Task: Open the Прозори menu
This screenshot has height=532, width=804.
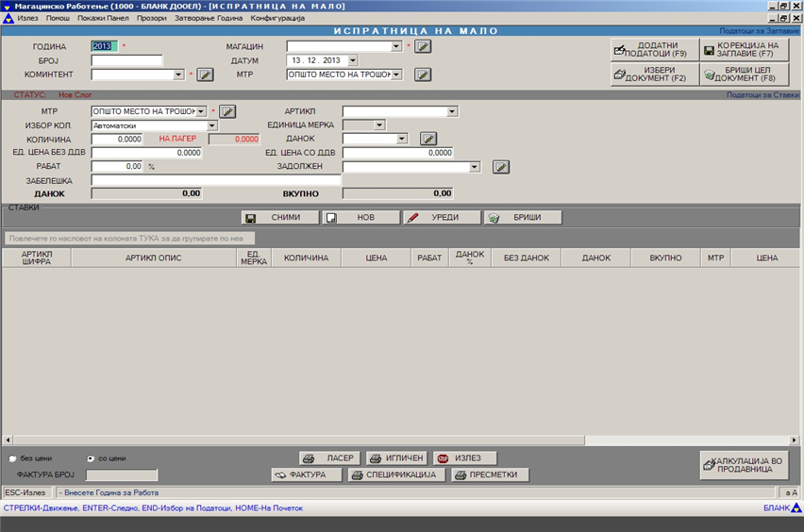Action: pos(151,18)
